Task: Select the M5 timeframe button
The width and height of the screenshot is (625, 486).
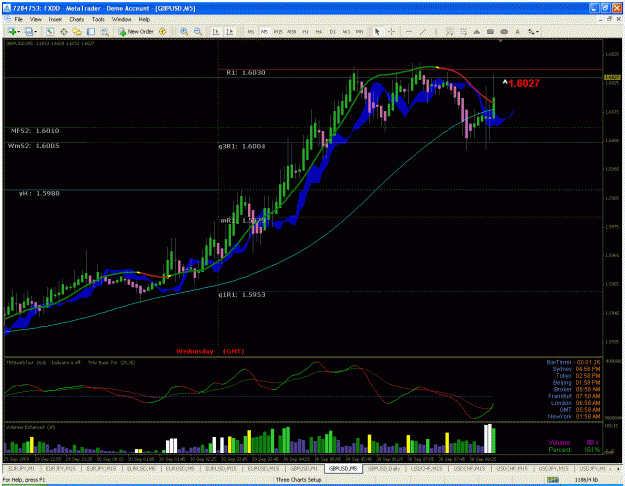Action: point(264,31)
